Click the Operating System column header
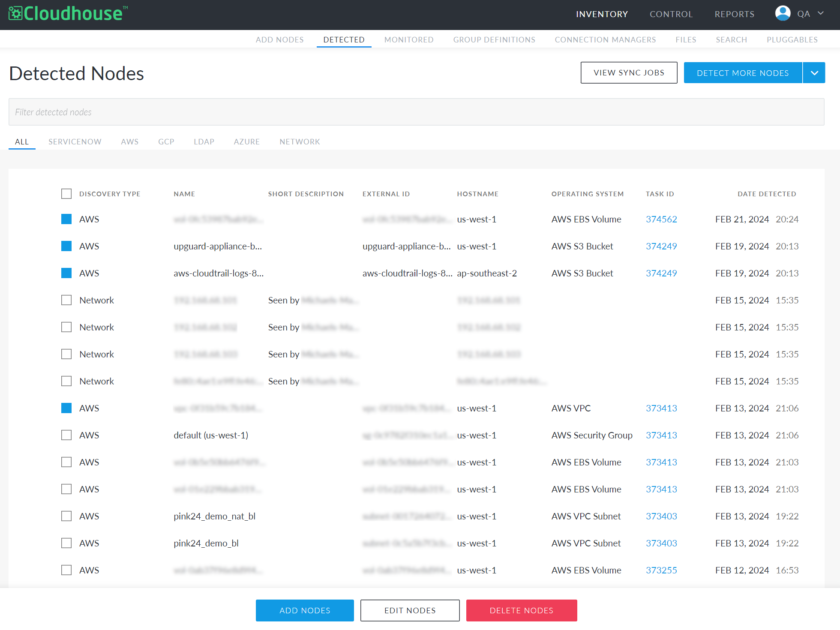 (587, 194)
